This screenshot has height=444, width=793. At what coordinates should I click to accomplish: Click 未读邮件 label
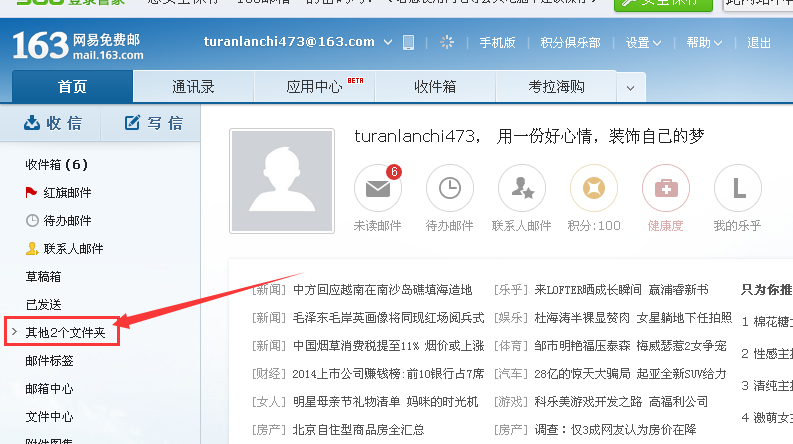click(x=377, y=226)
